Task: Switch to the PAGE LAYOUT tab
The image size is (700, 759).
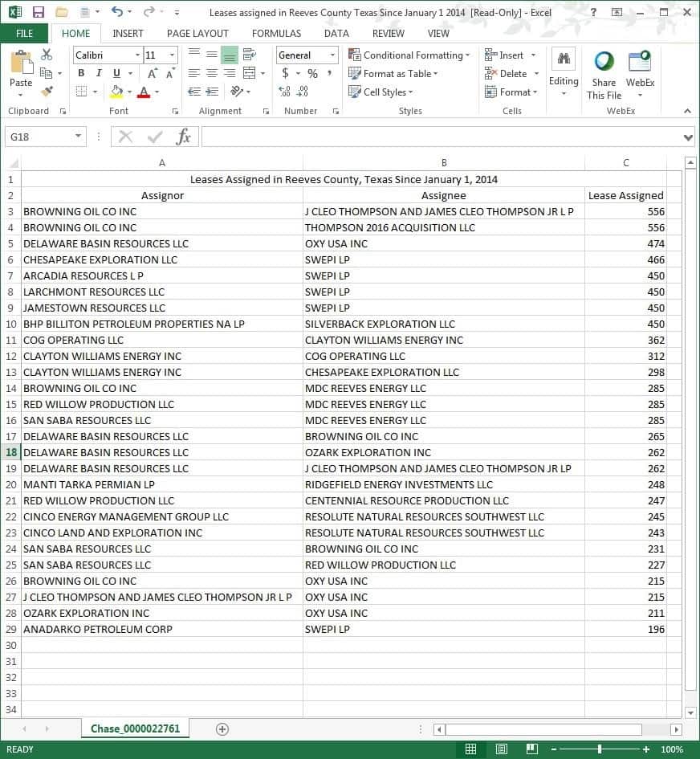Action: [197, 33]
